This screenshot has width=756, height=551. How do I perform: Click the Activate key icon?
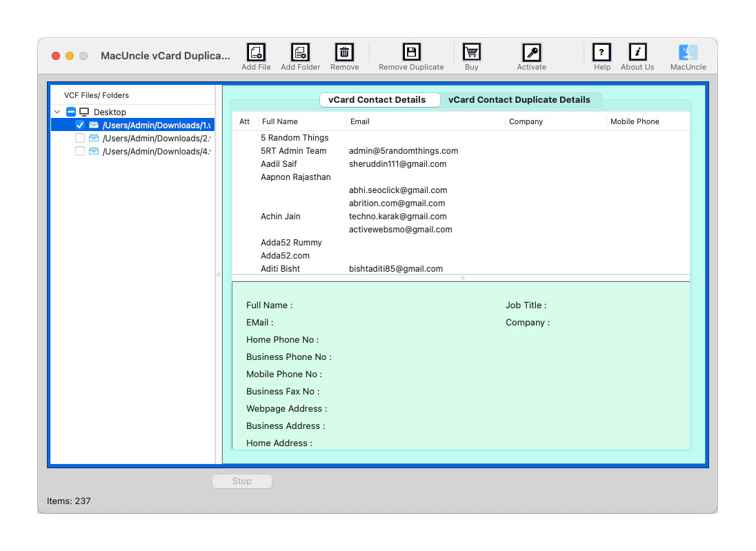531,52
